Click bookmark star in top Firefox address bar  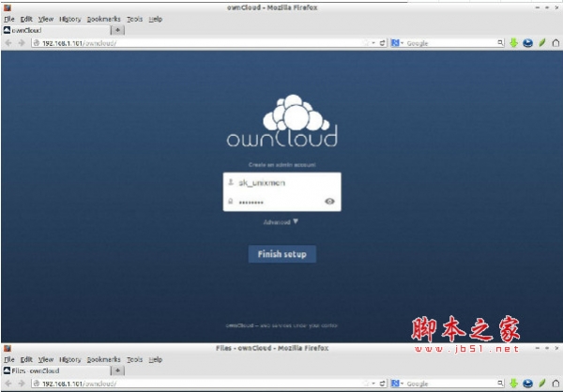[x=366, y=43]
